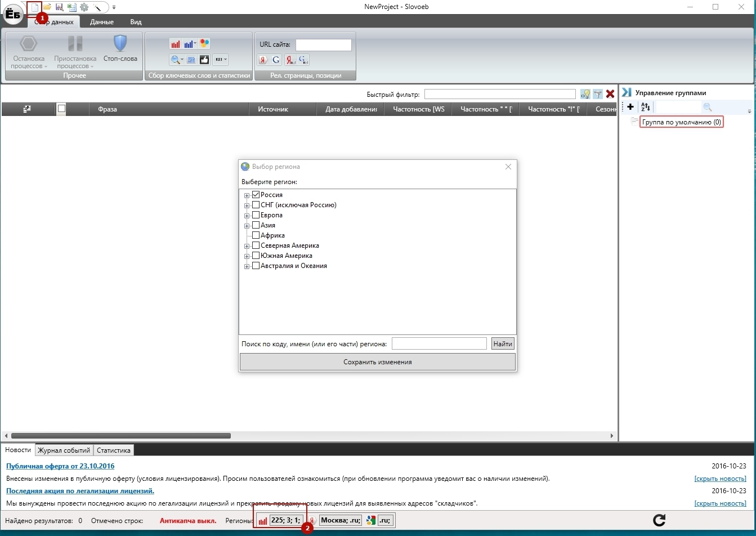Click Сохранить изменения button

point(378,362)
